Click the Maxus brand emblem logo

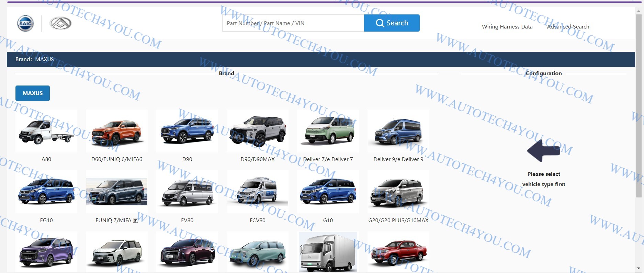tap(60, 23)
